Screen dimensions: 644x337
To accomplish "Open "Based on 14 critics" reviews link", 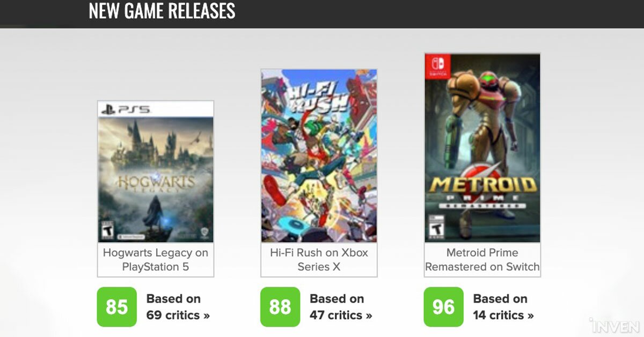I will point(503,307).
